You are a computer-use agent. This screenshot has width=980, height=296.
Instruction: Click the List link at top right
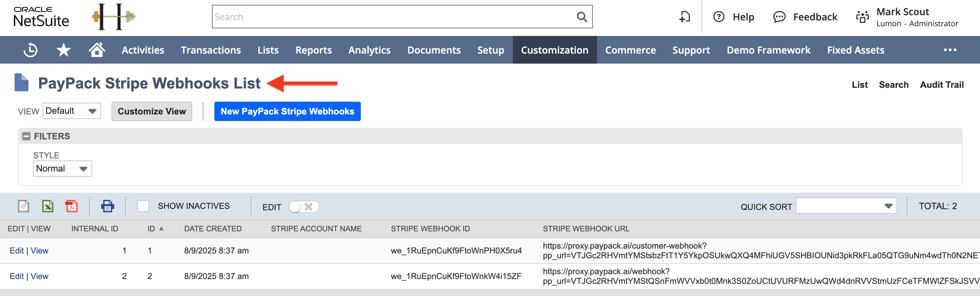[x=860, y=85]
